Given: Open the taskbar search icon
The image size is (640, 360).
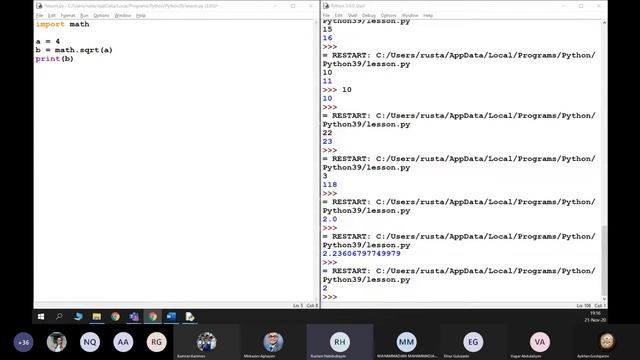Looking at the screenshot, I should pos(59,317).
